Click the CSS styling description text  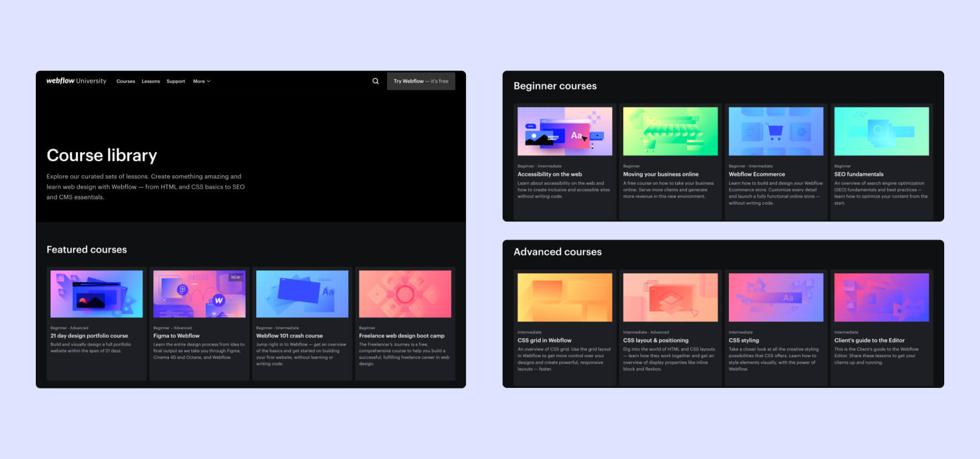click(x=774, y=359)
